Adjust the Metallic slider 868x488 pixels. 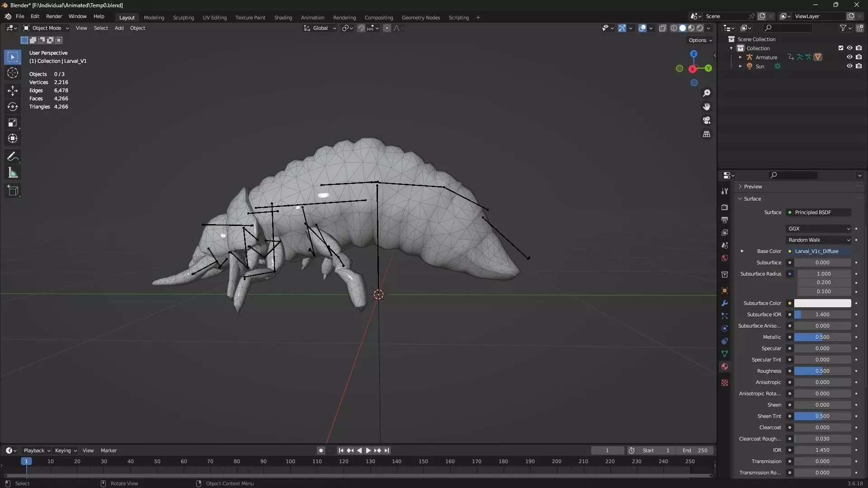(x=822, y=337)
